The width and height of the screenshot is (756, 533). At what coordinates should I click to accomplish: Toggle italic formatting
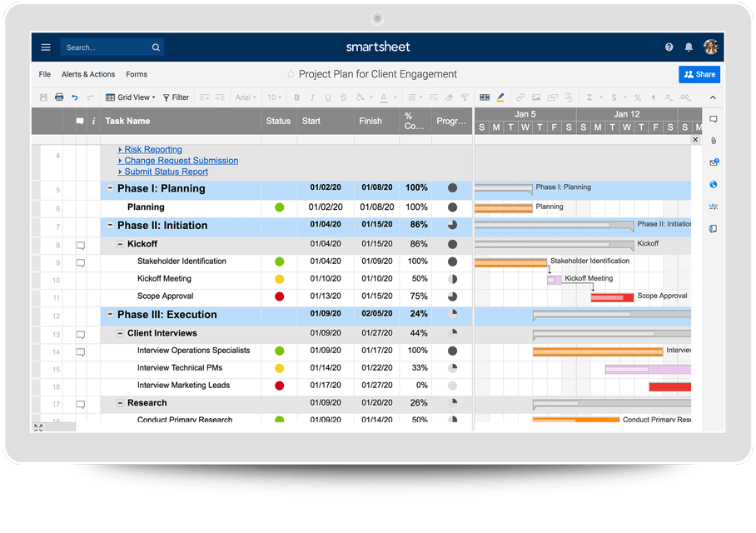pyautogui.click(x=312, y=97)
